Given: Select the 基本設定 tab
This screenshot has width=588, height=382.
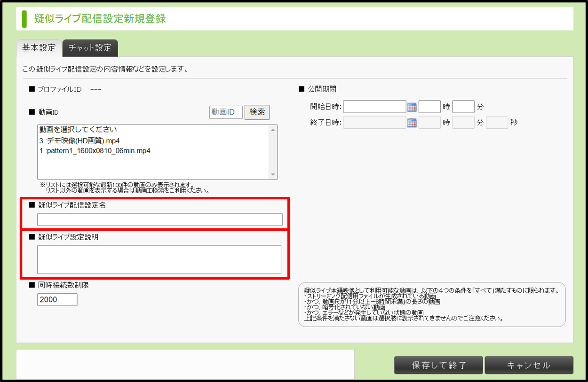Looking at the screenshot, I should pyautogui.click(x=39, y=48).
